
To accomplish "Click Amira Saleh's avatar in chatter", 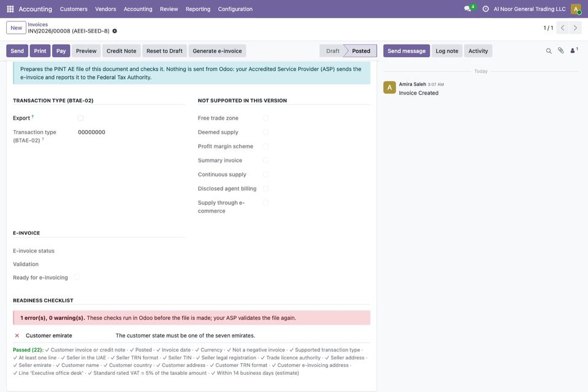I will click(389, 87).
